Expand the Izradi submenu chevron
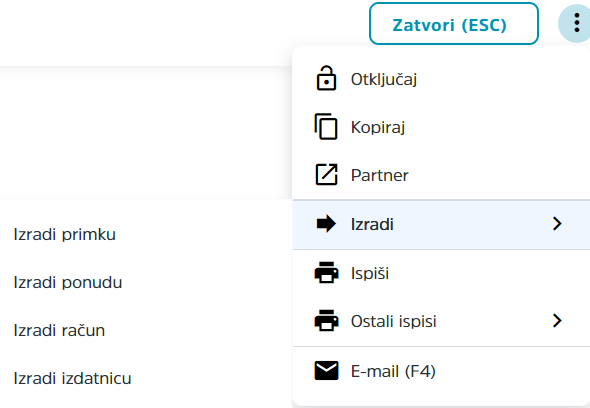 (x=557, y=224)
